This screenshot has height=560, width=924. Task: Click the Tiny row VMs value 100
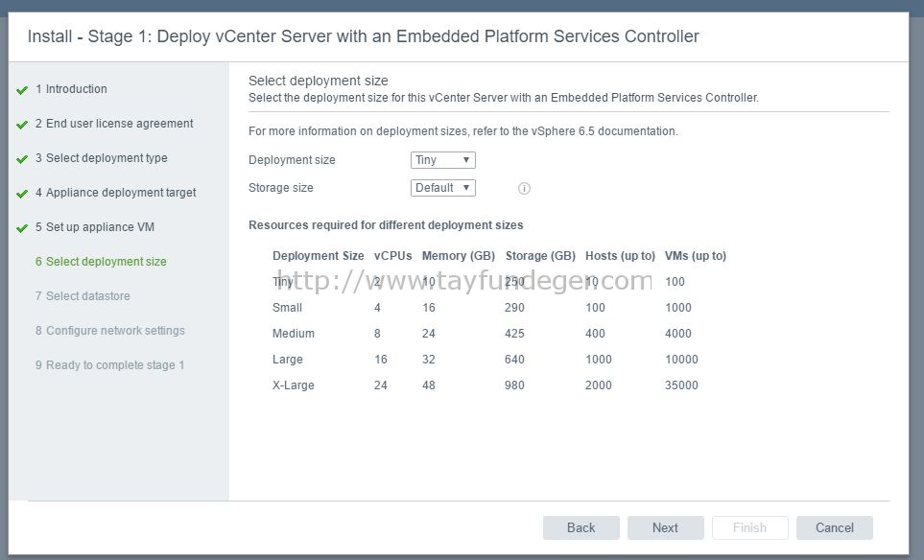tap(675, 282)
